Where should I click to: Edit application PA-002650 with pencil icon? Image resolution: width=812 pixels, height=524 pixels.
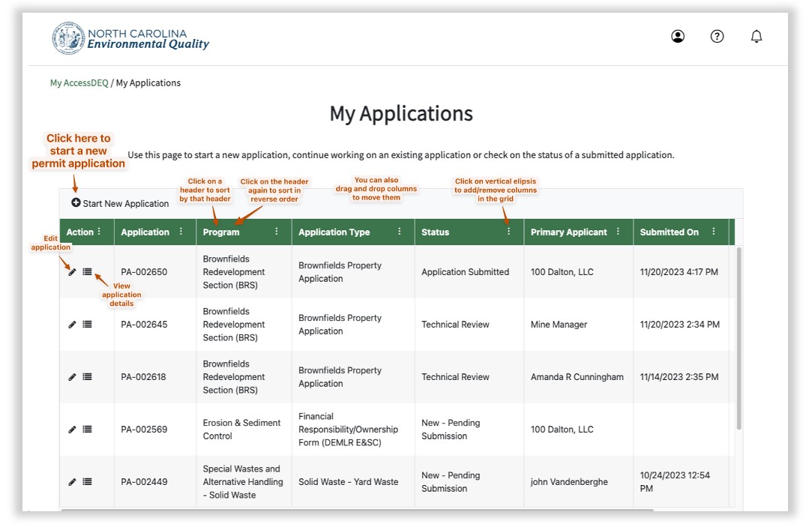[72, 272]
